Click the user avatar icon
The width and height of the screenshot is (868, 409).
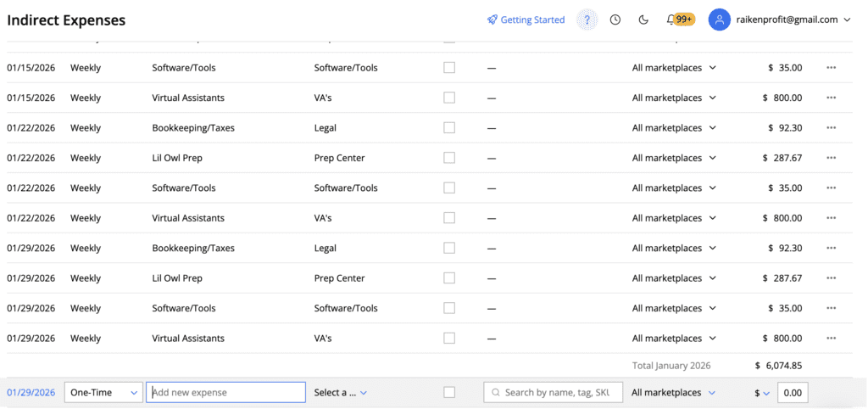[x=720, y=20]
